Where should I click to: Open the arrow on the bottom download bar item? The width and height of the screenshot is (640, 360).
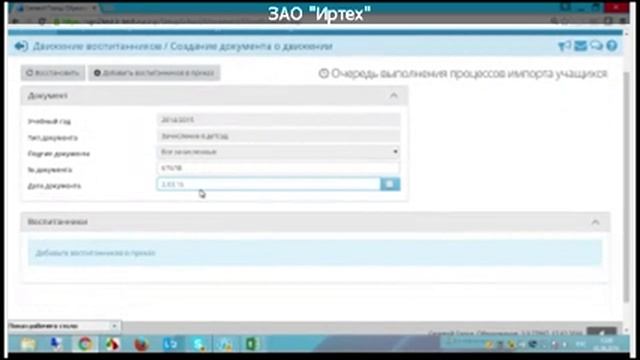[114, 326]
